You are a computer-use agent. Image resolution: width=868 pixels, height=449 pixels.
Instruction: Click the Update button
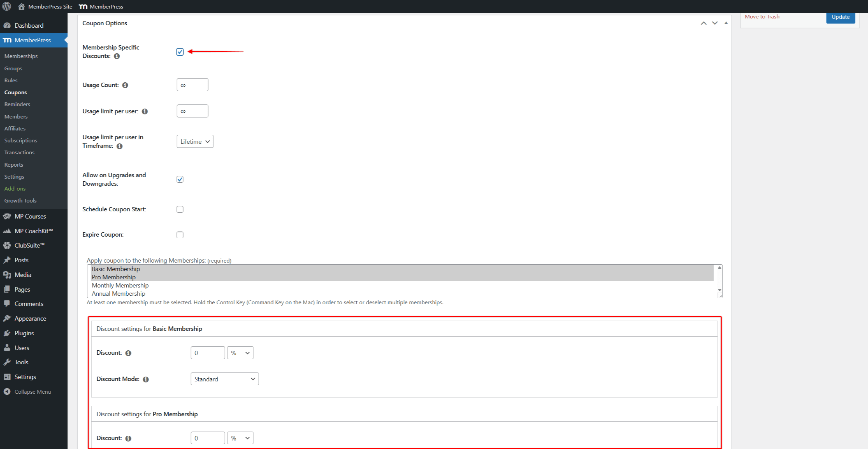tap(840, 16)
